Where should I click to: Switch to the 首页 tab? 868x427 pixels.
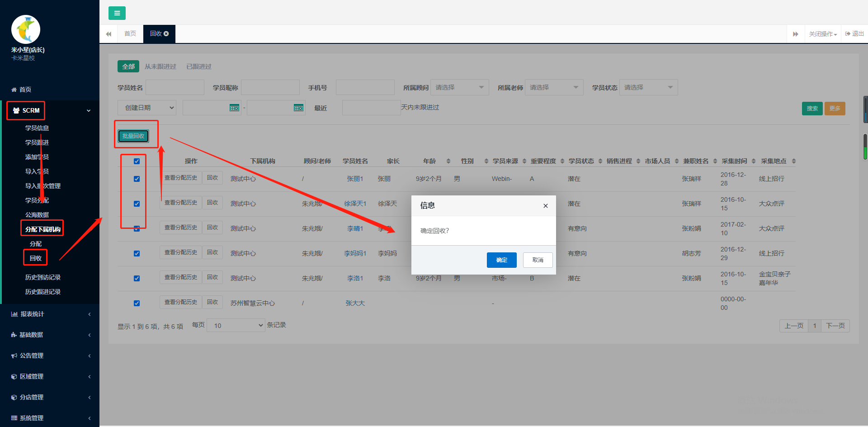click(x=130, y=34)
